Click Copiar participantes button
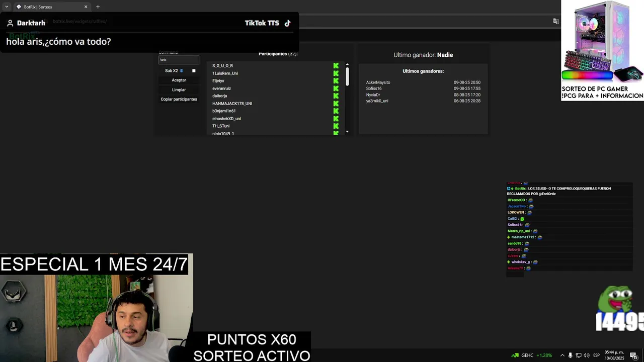Screen dimensions: 644x362 pos(179,99)
